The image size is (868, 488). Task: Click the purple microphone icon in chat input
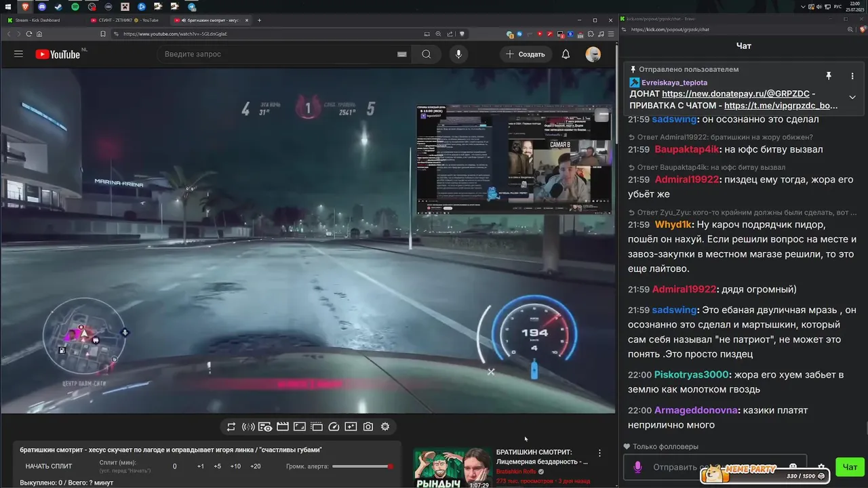[x=637, y=467]
